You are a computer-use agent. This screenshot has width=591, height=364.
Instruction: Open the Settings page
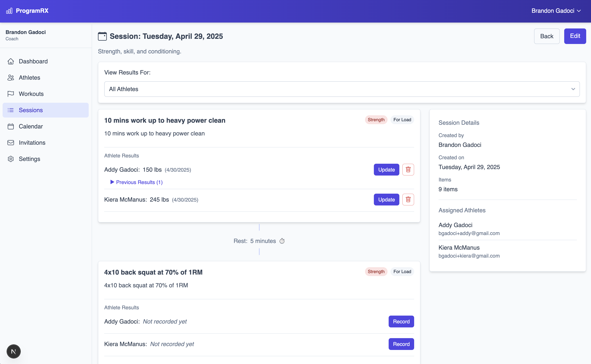pyautogui.click(x=45, y=159)
